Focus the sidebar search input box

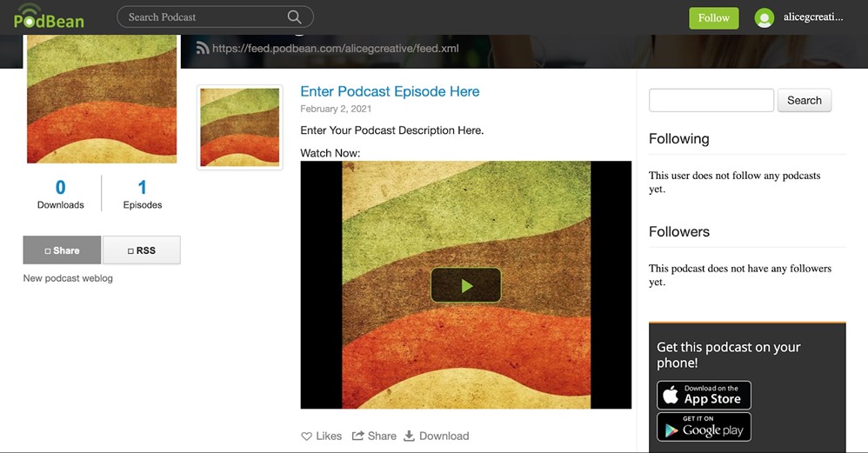pos(711,100)
